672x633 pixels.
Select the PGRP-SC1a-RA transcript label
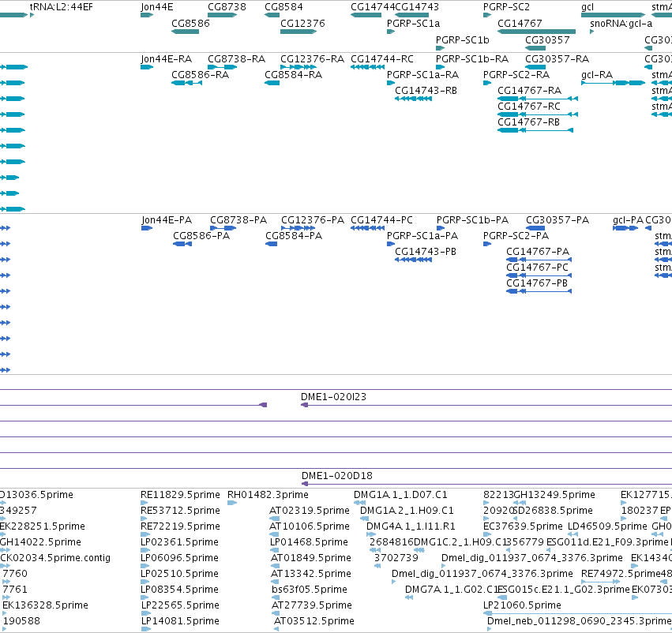[422, 74]
